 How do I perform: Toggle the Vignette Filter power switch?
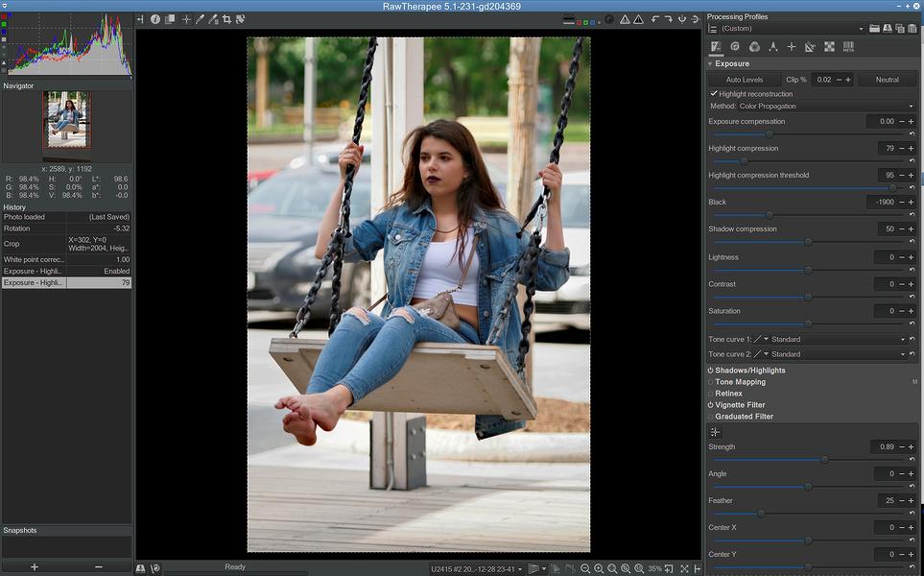[711, 405]
